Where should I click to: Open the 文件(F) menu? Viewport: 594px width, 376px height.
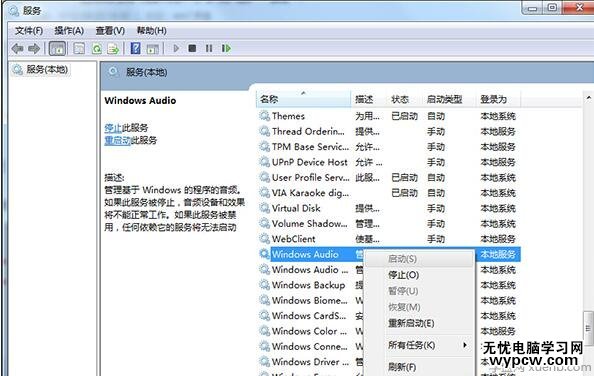click(x=29, y=31)
